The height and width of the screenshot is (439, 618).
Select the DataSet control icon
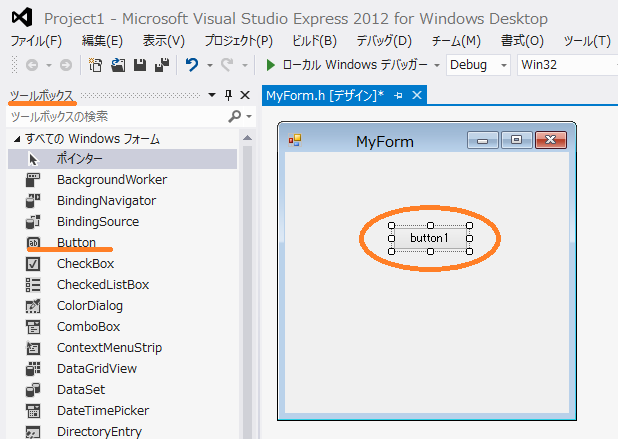pos(33,390)
